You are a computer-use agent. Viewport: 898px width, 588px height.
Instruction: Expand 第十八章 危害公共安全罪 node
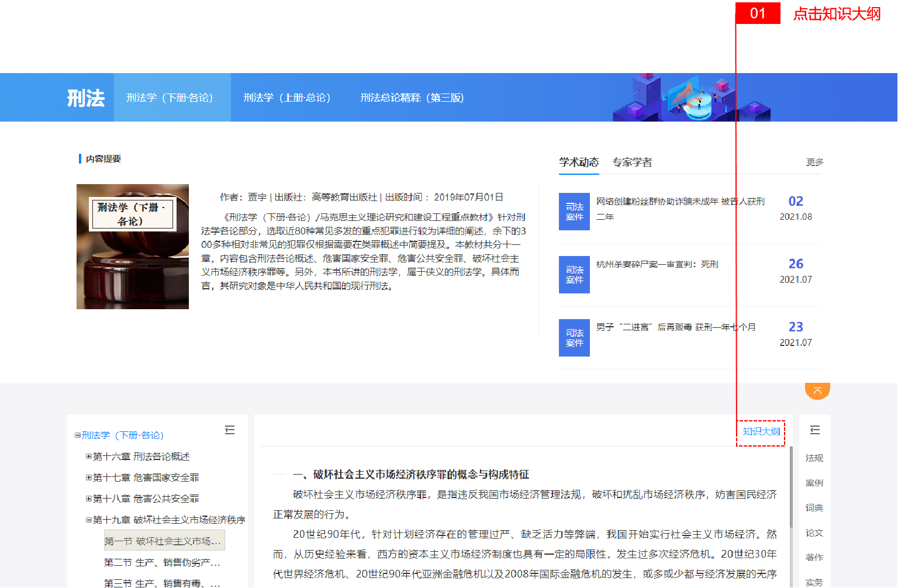tap(89, 499)
